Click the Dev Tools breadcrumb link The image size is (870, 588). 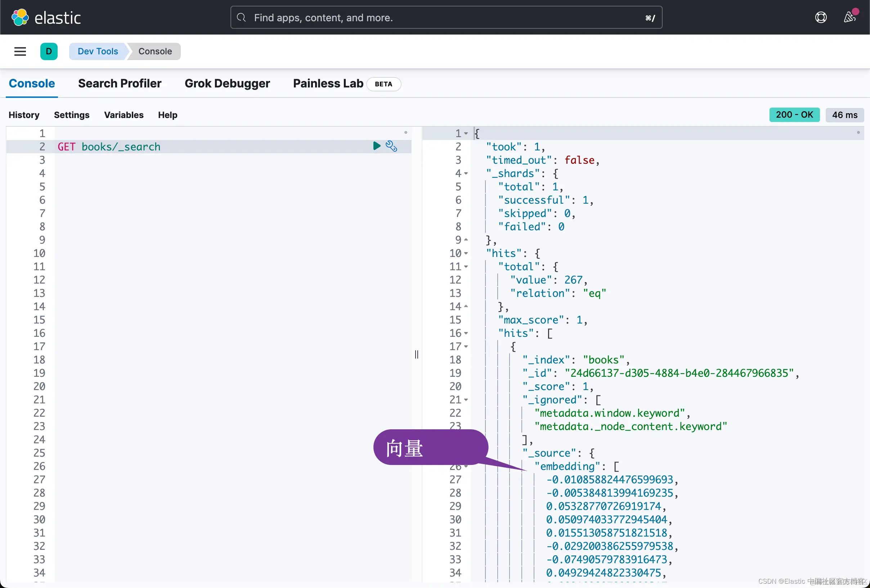[x=98, y=51]
